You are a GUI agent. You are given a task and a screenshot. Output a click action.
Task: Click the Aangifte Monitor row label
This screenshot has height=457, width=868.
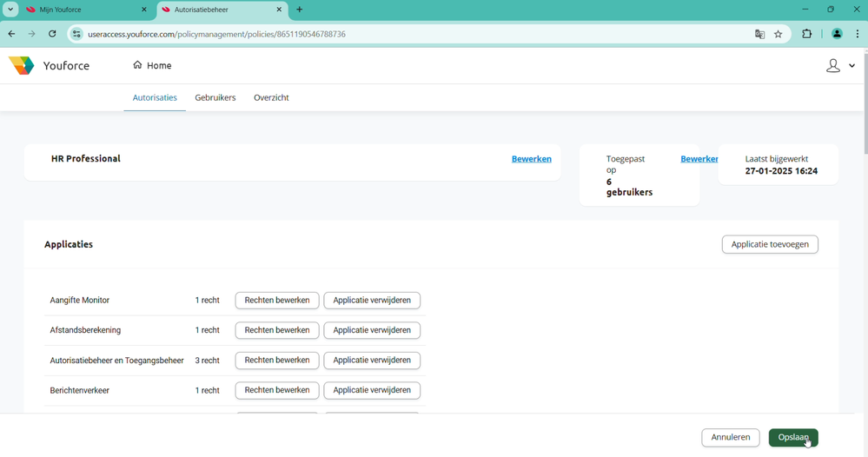tap(80, 300)
